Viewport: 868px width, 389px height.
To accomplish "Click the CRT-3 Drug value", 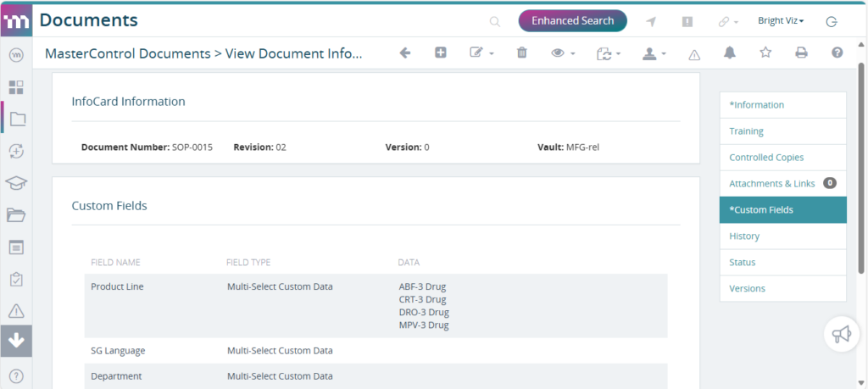I will tap(422, 299).
